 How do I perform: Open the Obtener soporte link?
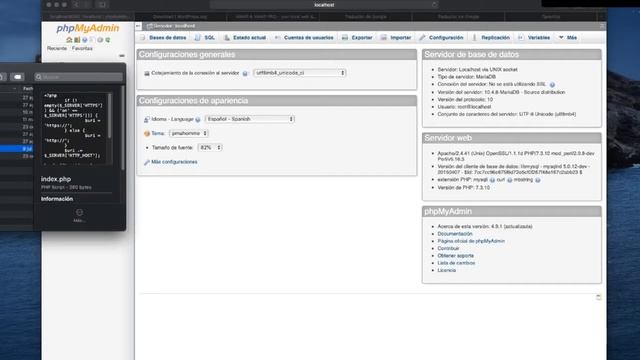[x=456, y=256]
